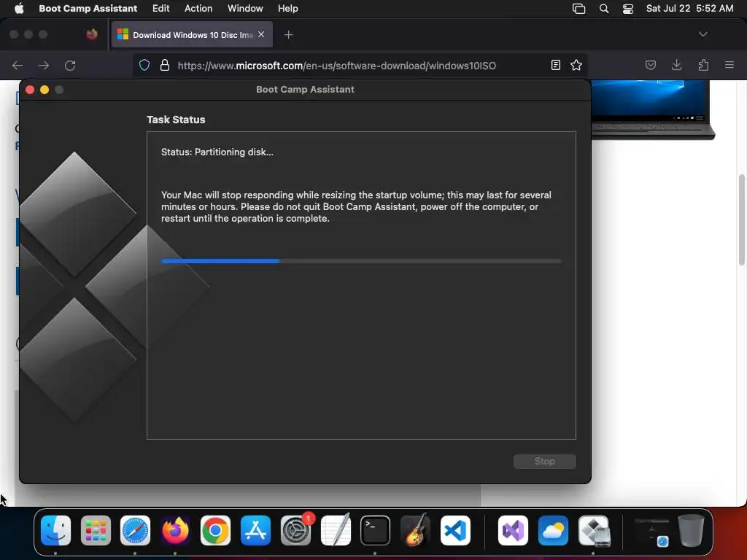
Task: Select the Download Windows 10 Disc Image tab
Action: (192, 34)
